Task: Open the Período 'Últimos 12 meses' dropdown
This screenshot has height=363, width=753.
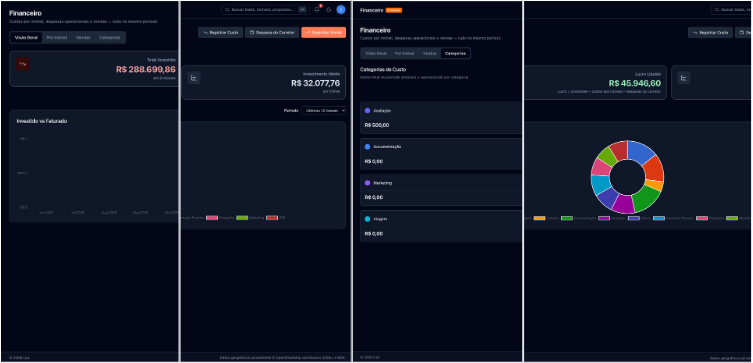Action: point(323,110)
